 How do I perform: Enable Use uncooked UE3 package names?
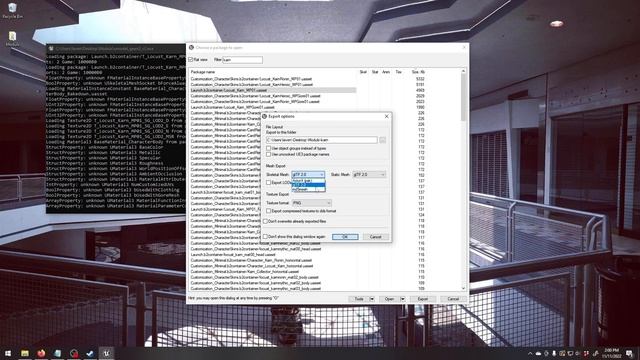[x=269, y=155]
